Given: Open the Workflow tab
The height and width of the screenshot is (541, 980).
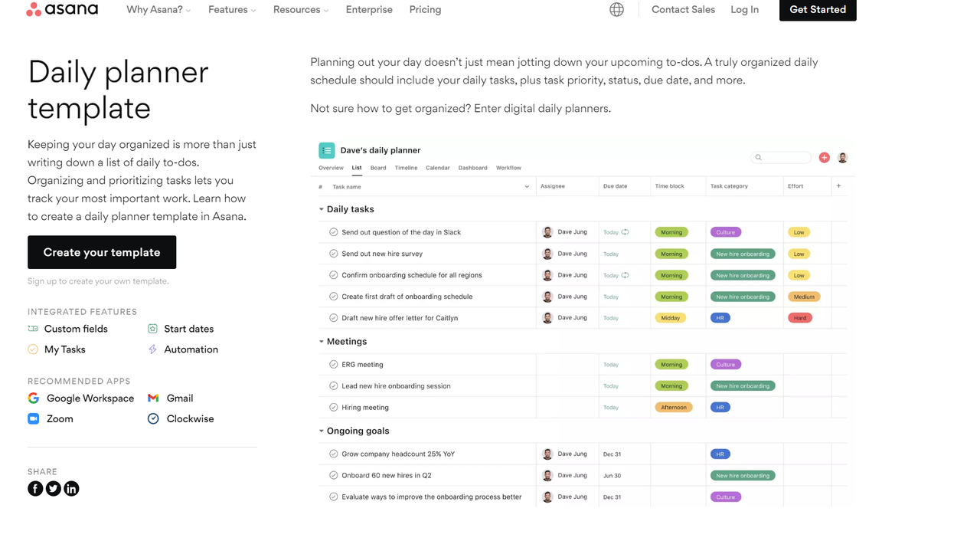Looking at the screenshot, I should 508,168.
